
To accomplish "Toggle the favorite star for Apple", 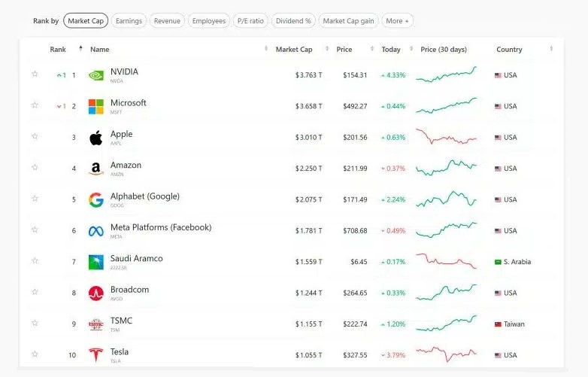I will pos(35,136).
